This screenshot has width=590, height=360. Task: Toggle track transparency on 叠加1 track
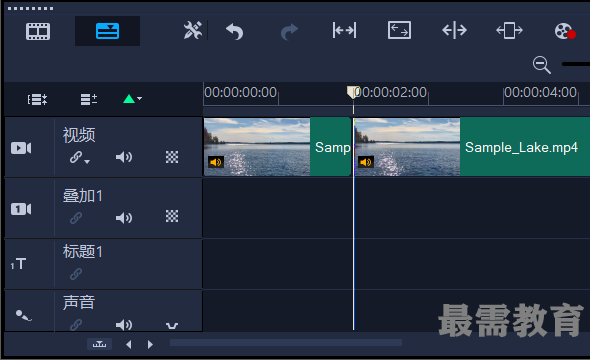click(172, 216)
